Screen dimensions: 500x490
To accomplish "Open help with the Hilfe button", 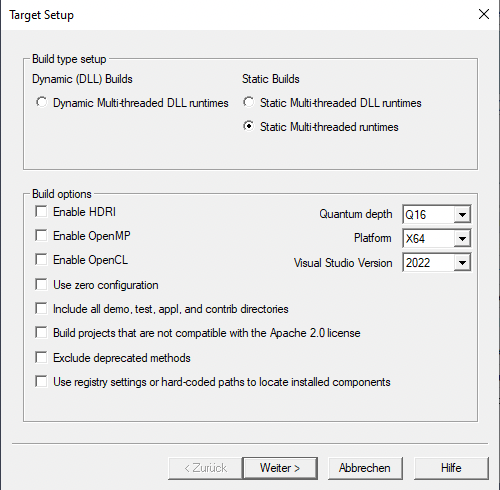I will (451, 468).
